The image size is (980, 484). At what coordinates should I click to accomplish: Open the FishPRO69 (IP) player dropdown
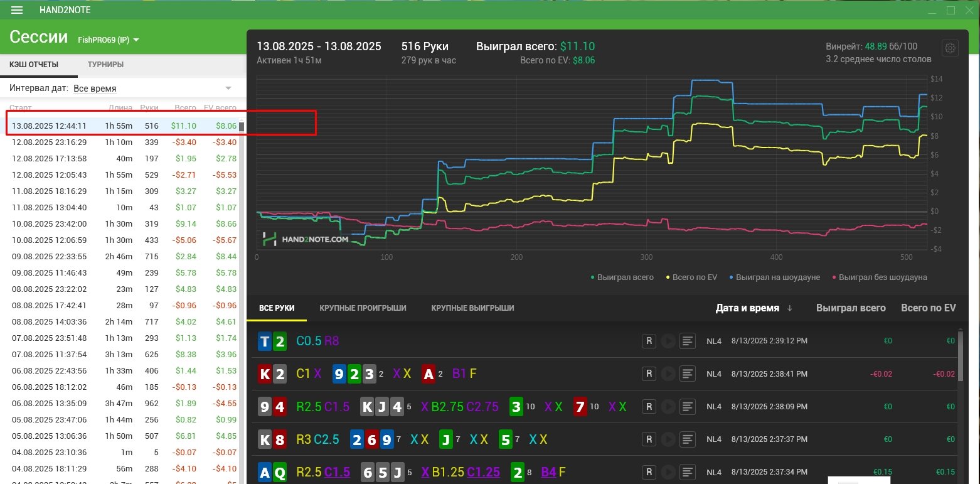click(x=108, y=40)
